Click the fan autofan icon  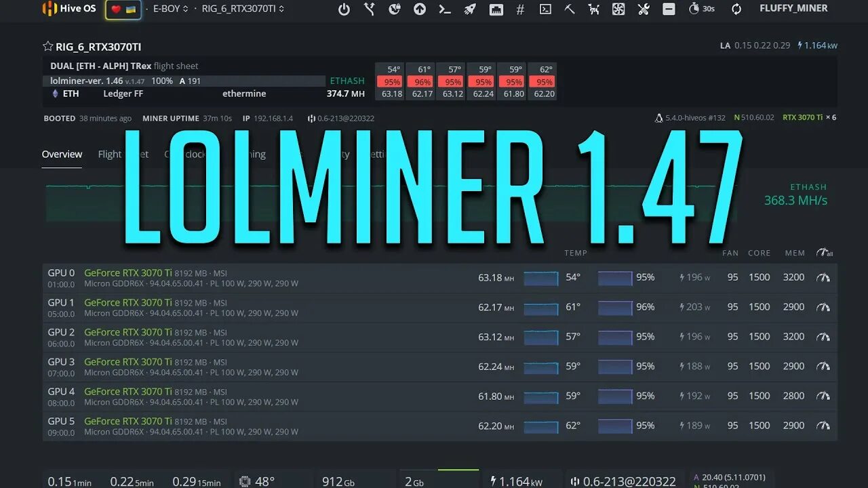click(x=618, y=9)
